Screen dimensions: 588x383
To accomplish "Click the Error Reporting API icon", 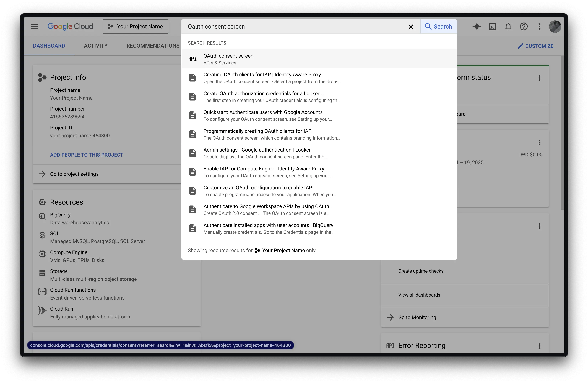I will click(390, 346).
